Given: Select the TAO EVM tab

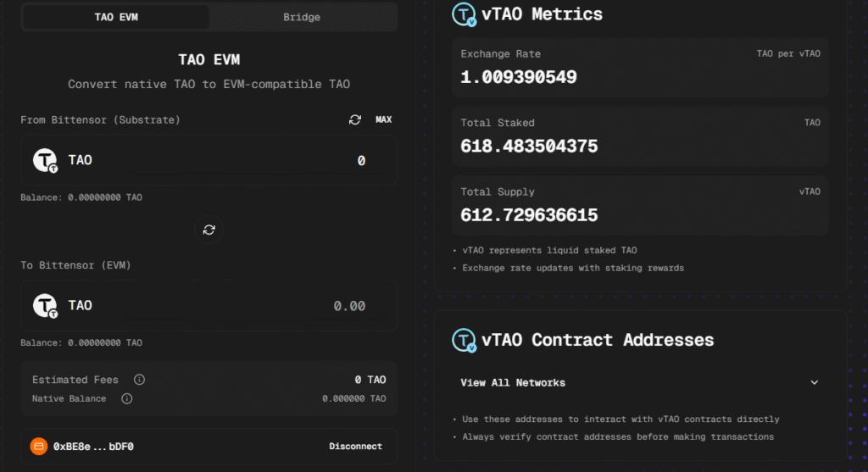Looking at the screenshot, I should [x=115, y=17].
